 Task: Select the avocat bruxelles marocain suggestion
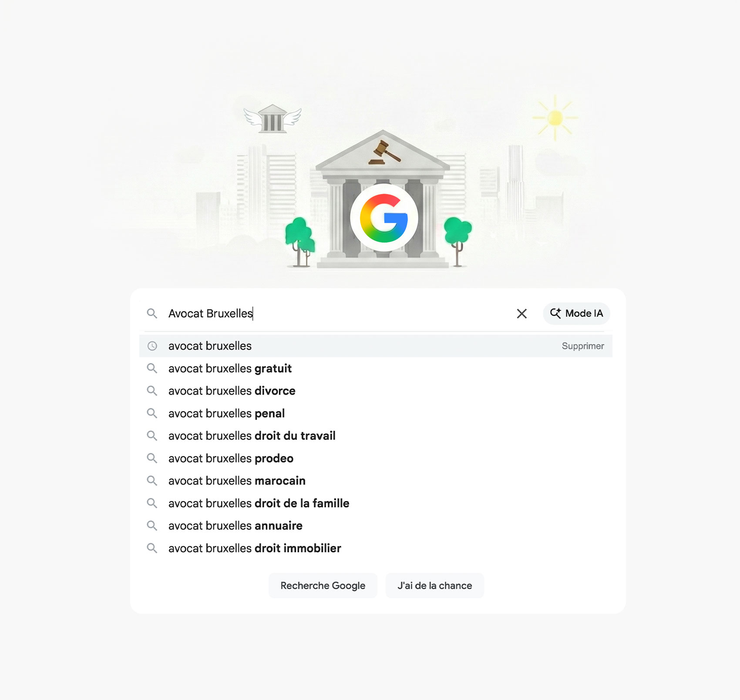coord(237,481)
